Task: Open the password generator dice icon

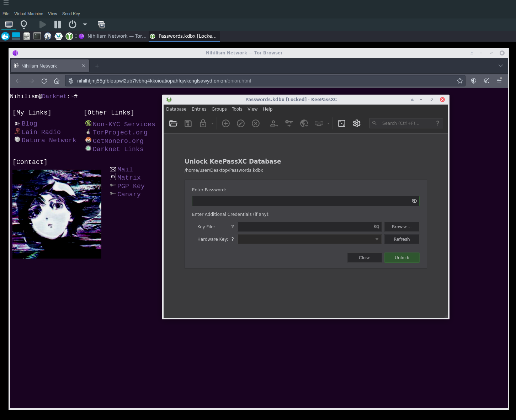Action: pyautogui.click(x=342, y=123)
